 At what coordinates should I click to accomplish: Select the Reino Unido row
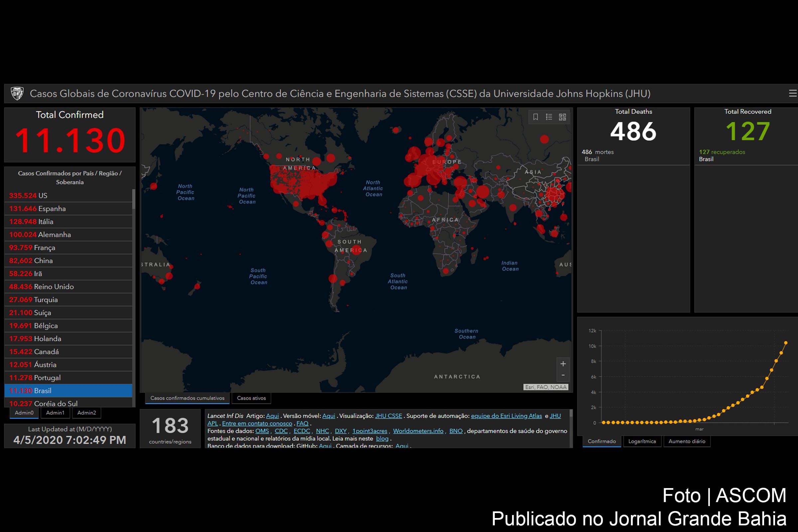pyautogui.click(x=68, y=286)
